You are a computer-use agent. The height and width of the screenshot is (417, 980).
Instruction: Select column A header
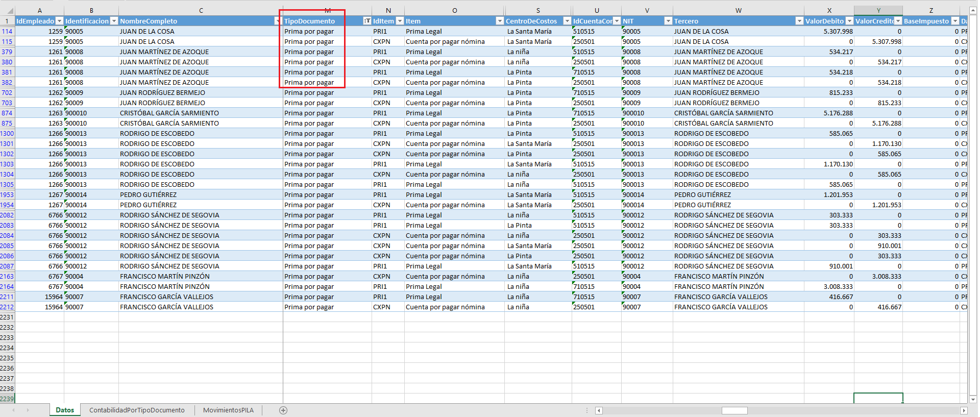40,10
